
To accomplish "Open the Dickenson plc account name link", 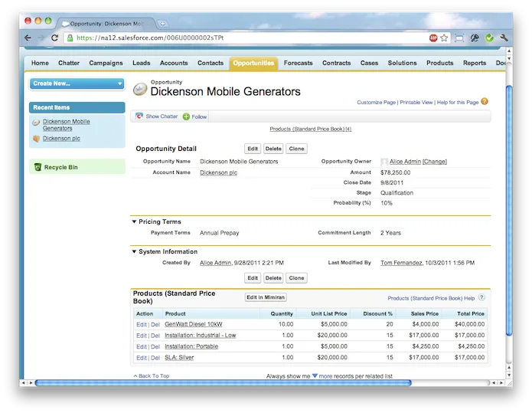I will [x=218, y=172].
